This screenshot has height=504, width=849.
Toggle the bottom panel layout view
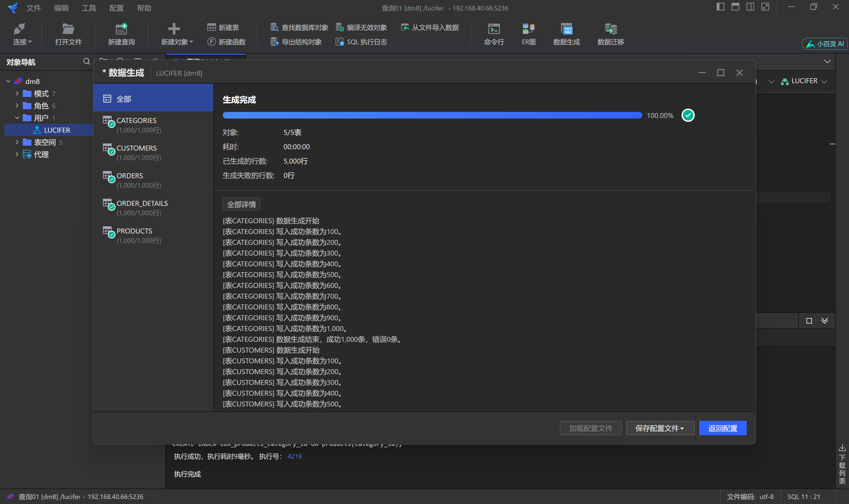tap(735, 6)
